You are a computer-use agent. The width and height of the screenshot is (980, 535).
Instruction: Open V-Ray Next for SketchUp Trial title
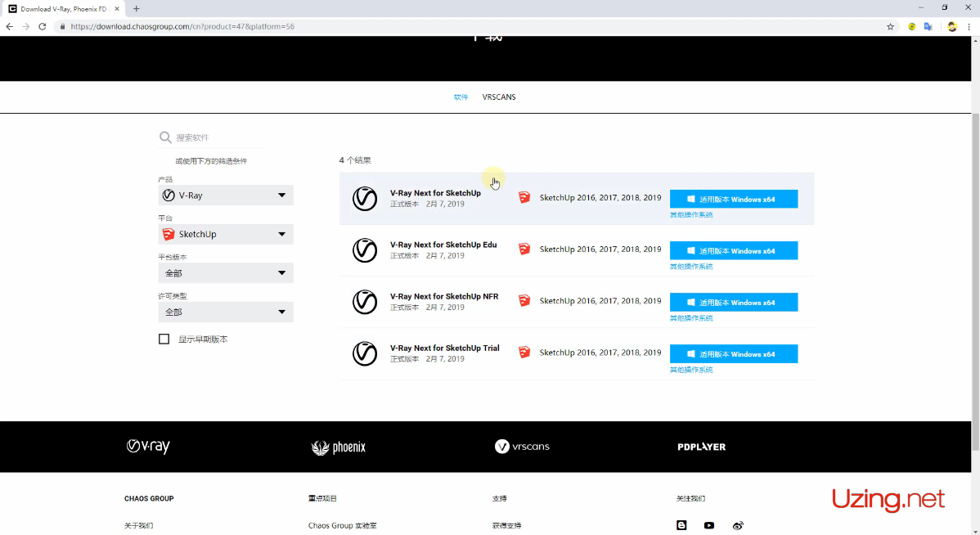(x=444, y=348)
